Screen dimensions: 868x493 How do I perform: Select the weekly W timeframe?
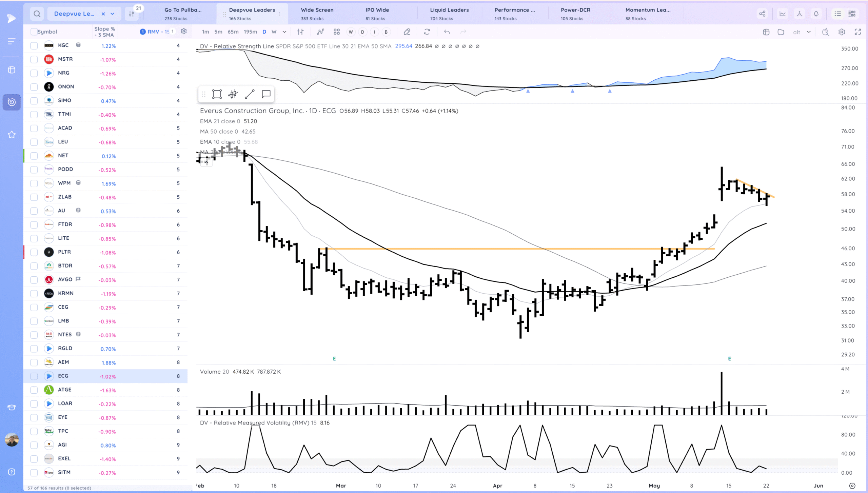tap(274, 32)
